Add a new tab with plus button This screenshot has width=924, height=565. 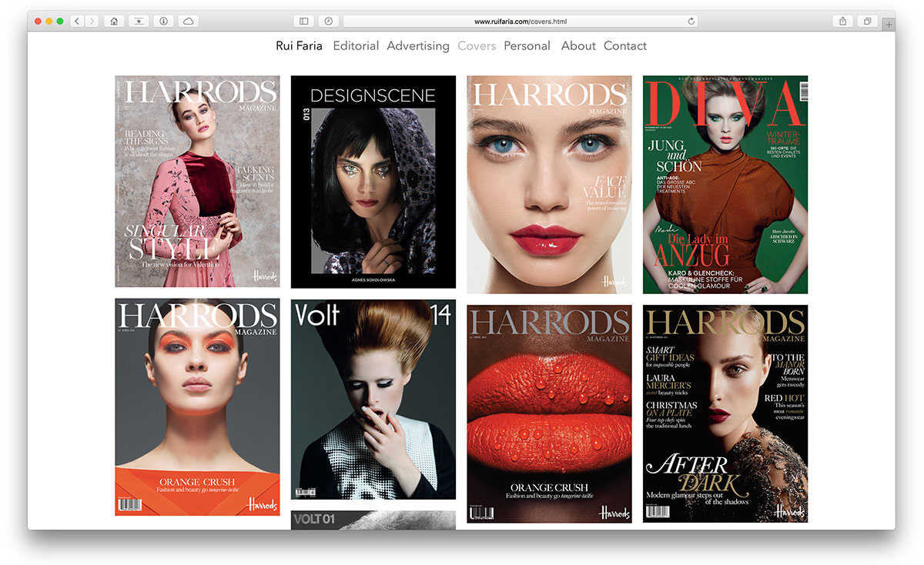(889, 25)
